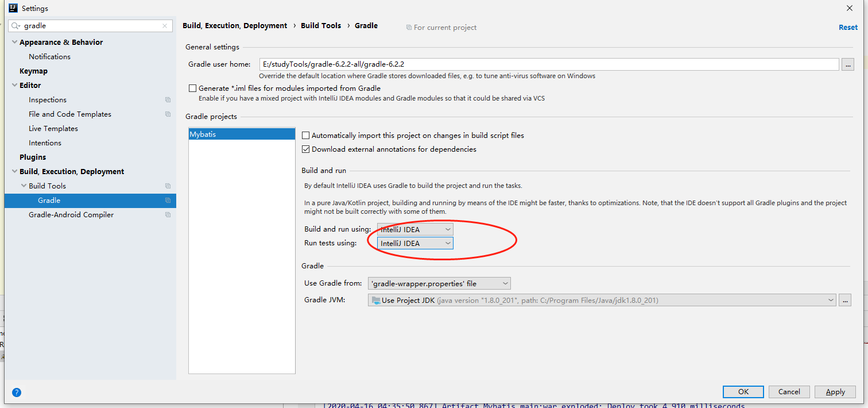Uncheck Download external annotations for dependencies
Image resolution: width=868 pixels, height=408 pixels.
point(306,149)
